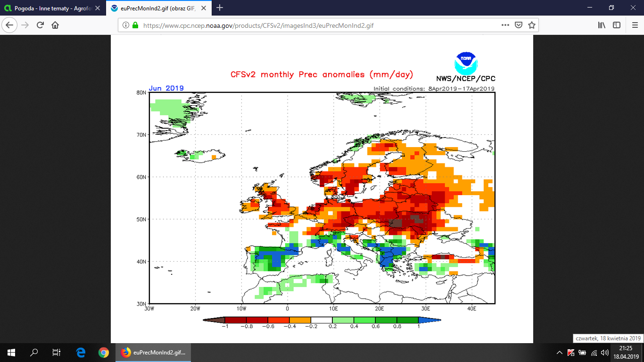644x362 pixels.
Task: Open the Firefox Library menu
Action: tap(602, 25)
